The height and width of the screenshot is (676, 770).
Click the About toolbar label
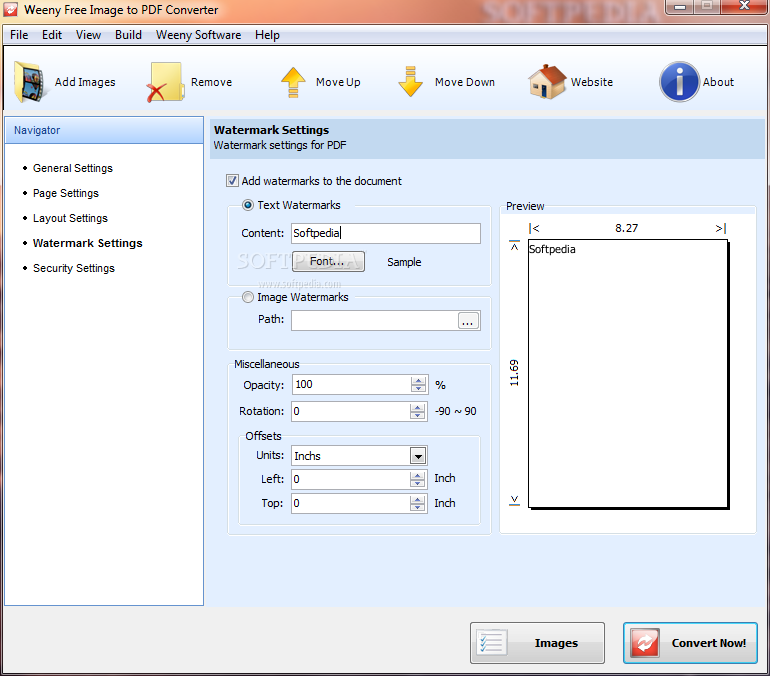tap(718, 82)
